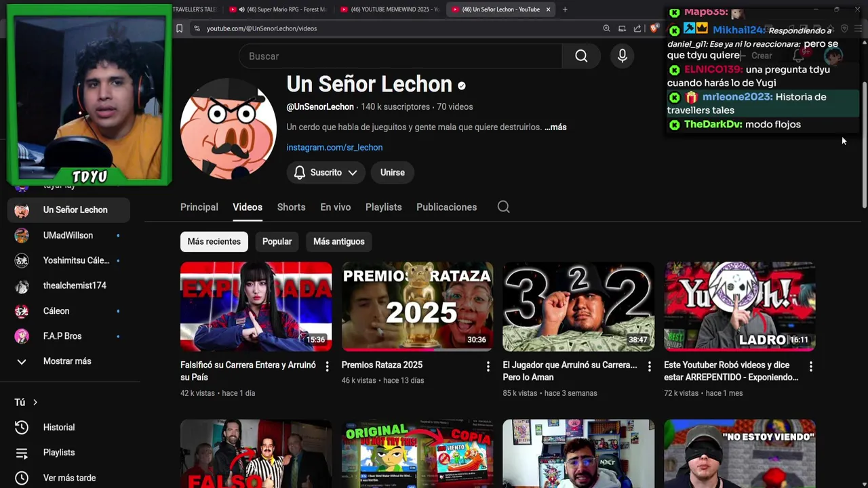
Task: Switch to YOUTUBE MEMEWIND 2025 browser tab
Action: click(x=389, y=9)
